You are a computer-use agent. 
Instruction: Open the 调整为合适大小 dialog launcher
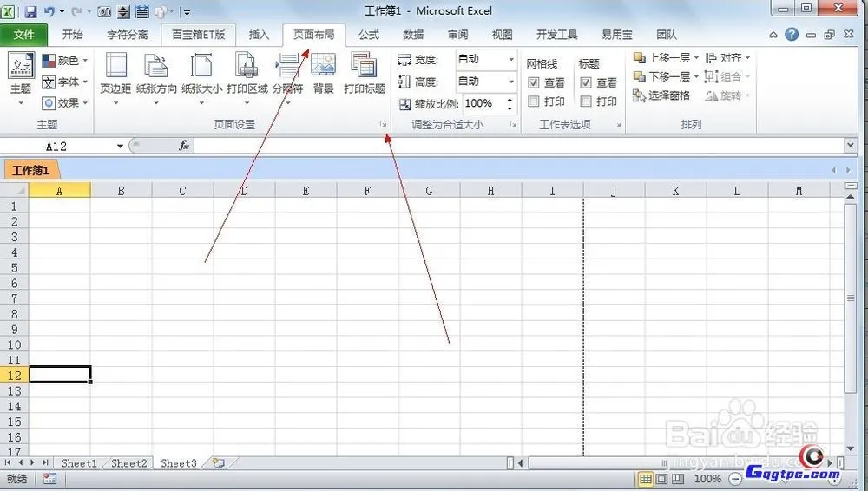click(x=513, y=125)
